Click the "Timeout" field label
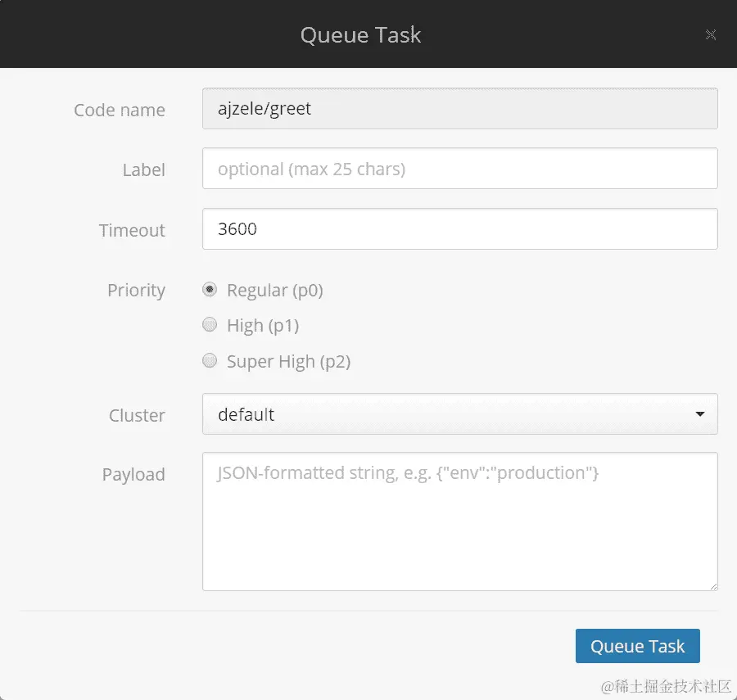 (132, 230)
